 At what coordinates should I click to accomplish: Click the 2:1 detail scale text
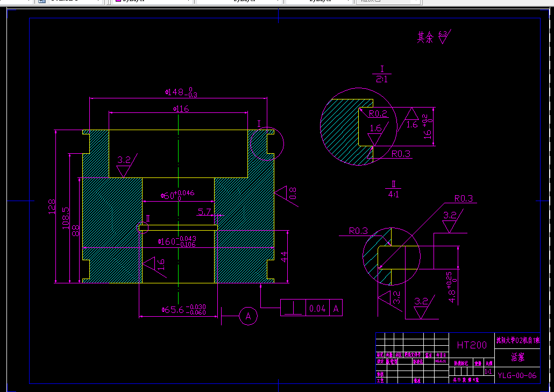point(382,80)
